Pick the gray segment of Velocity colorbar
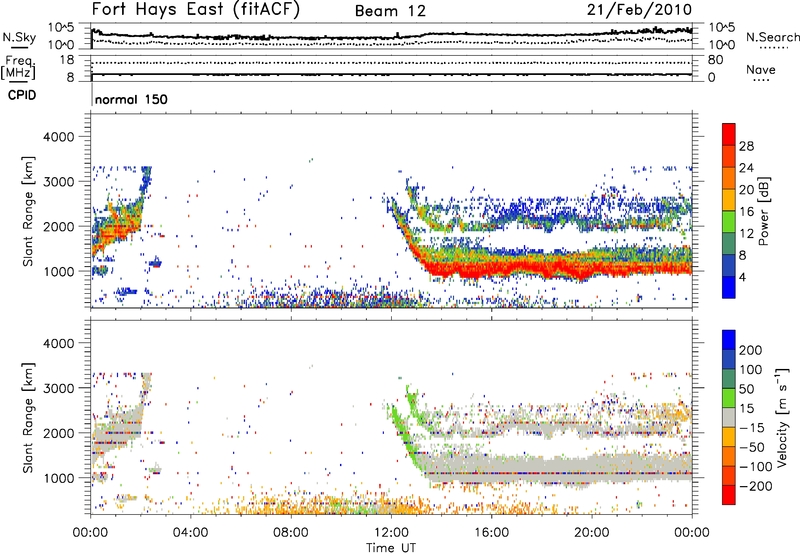Image resolution: width=800 pixels, height=554 pixels. [729, 418]
